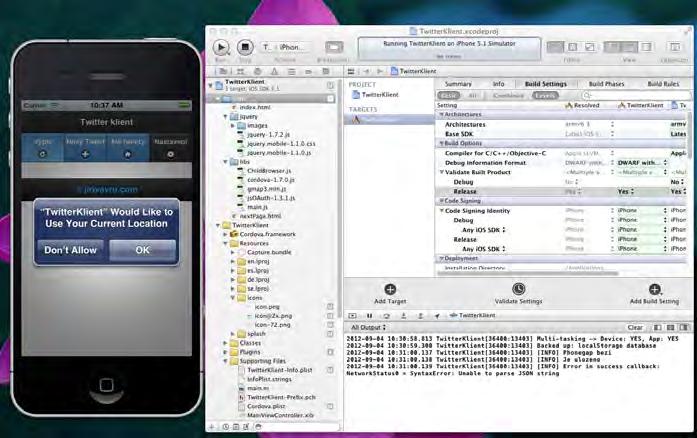Screen dimensions: 697x438
Task: Open the Debug navigator
Action: click(291, 71)
